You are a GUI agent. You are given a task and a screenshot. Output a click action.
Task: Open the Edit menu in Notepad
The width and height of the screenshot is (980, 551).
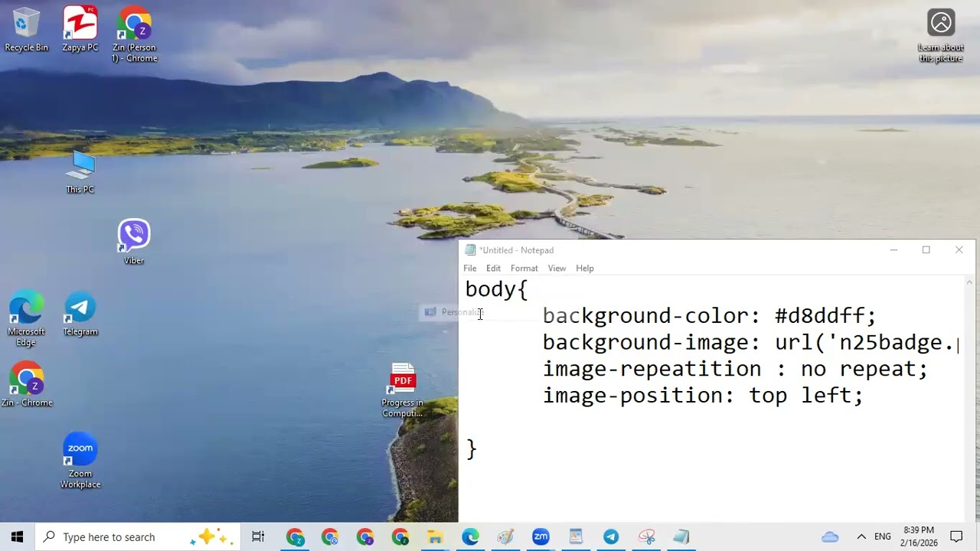[x=493, y=268]
